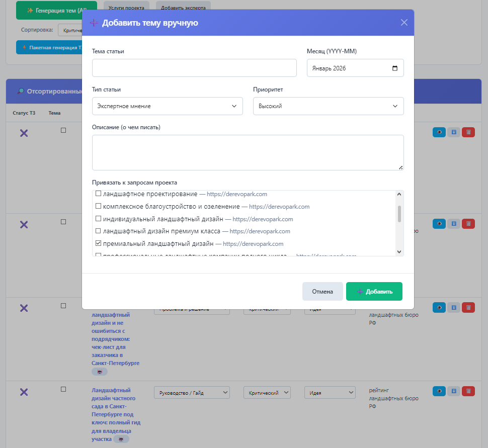This screenshot has height=448, width=488.
Task: Click the down arrow of the queries list scrollbar
Action: [399, 252]
